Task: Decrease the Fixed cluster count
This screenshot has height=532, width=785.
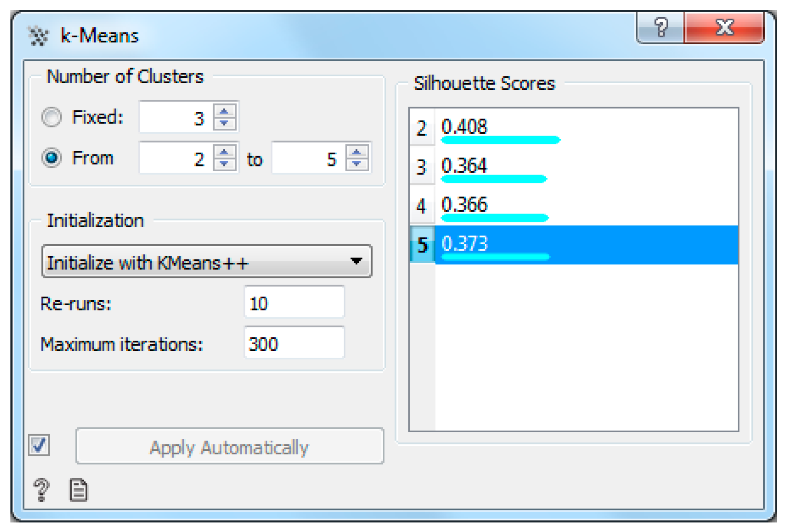Action: pos(224,123)
